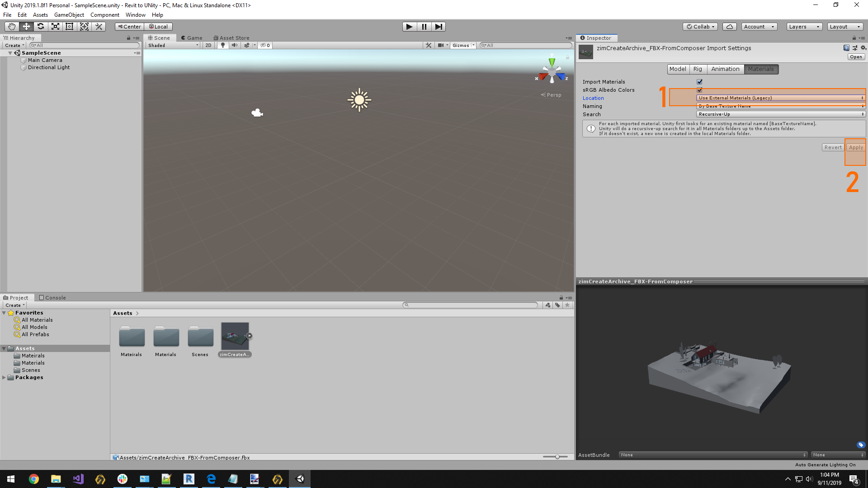The image size is (868, 488).
Task: Select the Scale tool
Action: click(55, 26)
